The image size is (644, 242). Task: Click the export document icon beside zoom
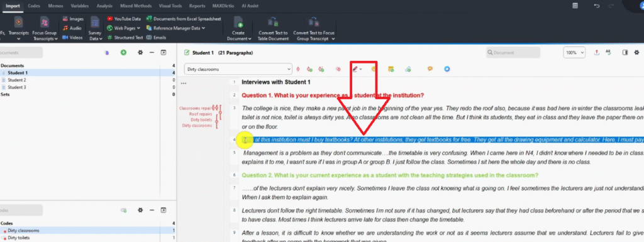[x=597, y=53]
